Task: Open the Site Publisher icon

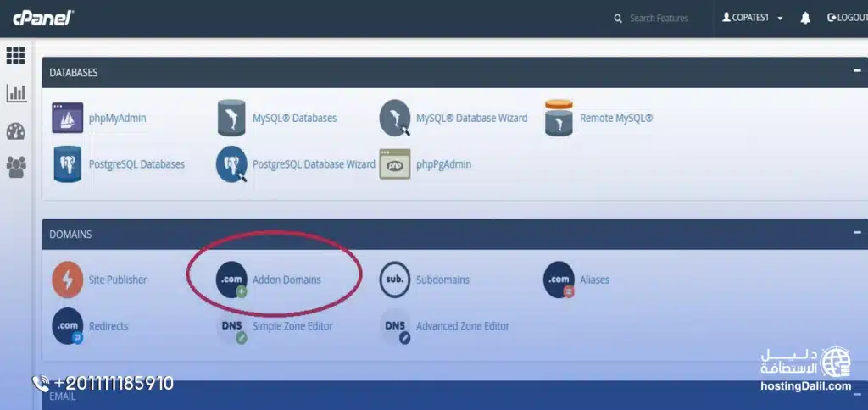Action: [68, 280]
